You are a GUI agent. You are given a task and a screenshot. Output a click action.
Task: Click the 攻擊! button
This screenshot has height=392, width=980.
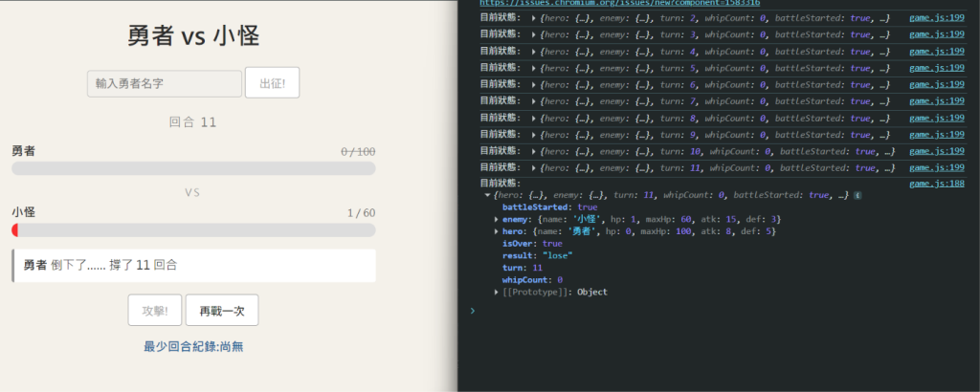tap(154, 311)
